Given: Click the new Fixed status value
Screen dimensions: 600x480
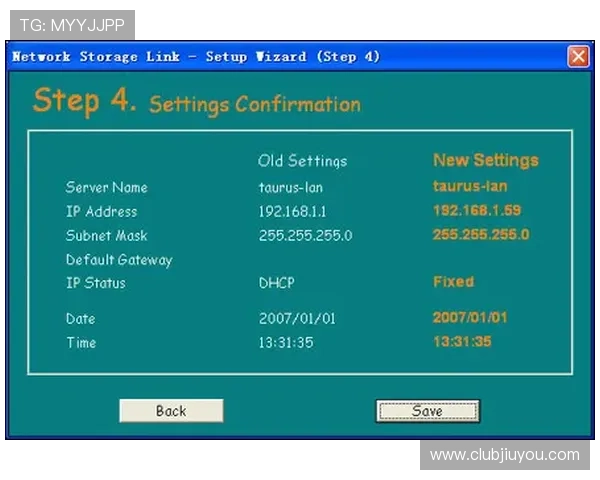Looking at the screenshot, I should (x=453, y=282).
